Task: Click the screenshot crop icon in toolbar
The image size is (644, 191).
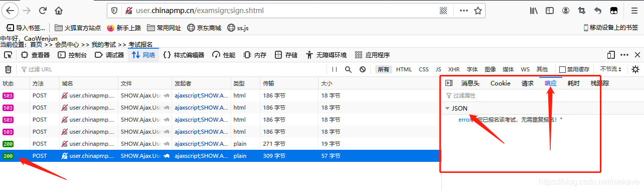Action: coord(582,10)
